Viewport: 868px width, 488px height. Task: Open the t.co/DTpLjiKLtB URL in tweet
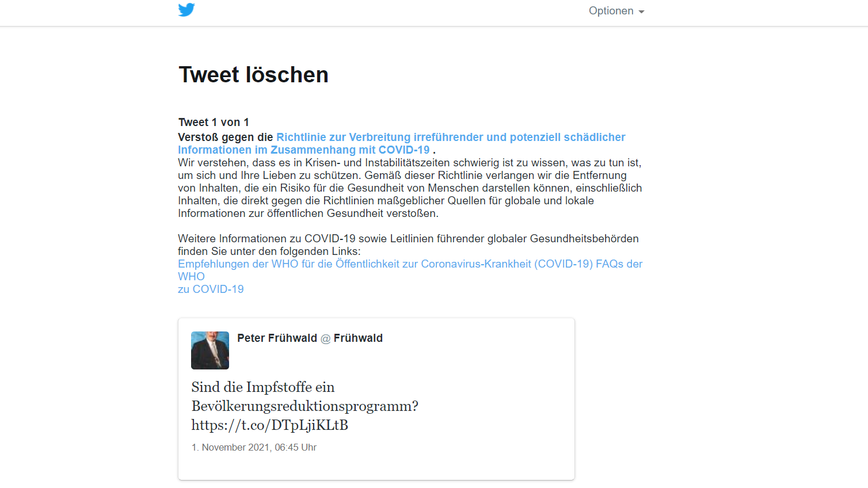(x=270, y=425)
